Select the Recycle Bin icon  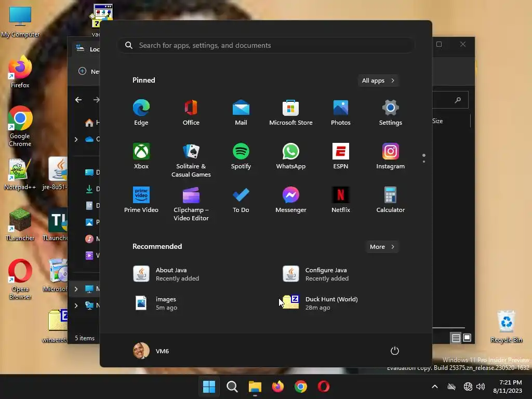506,326
